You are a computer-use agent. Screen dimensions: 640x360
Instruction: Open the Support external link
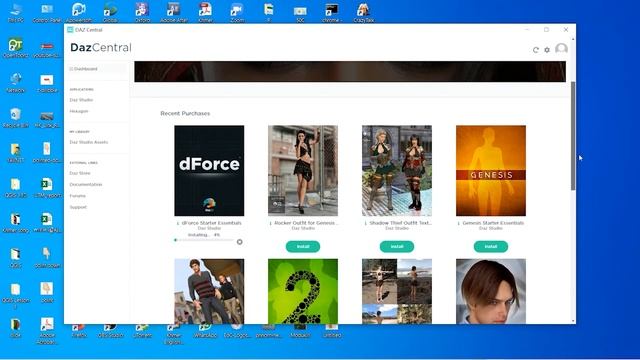78,207
